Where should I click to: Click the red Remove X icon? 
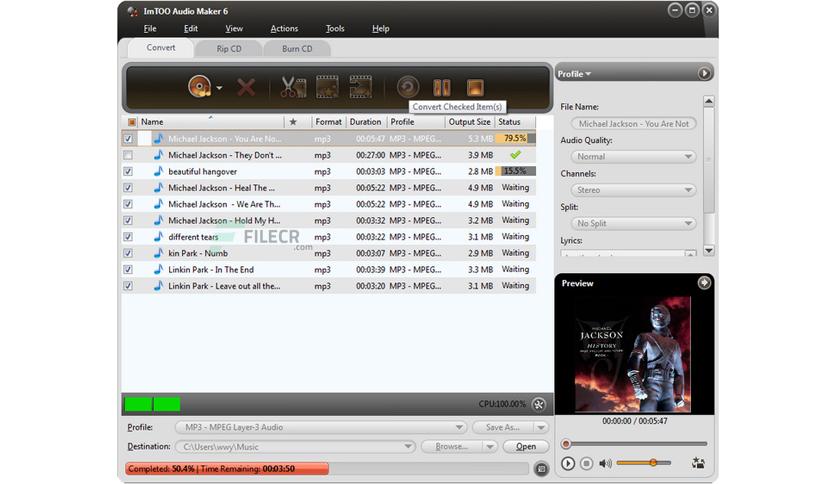246,87
